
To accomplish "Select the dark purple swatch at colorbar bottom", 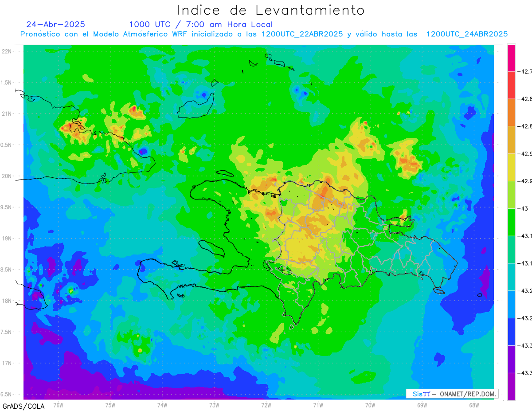I will click(511, 387).
